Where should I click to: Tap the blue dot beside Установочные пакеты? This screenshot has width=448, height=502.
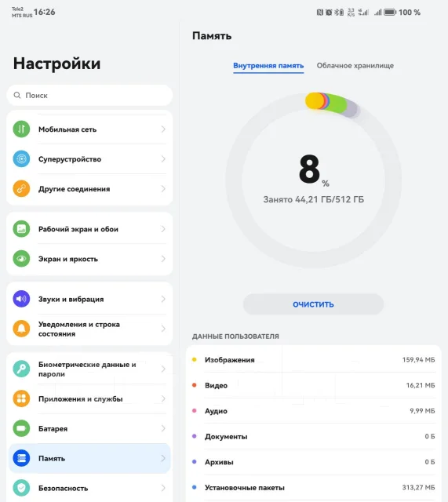click(x=194, y=487)
